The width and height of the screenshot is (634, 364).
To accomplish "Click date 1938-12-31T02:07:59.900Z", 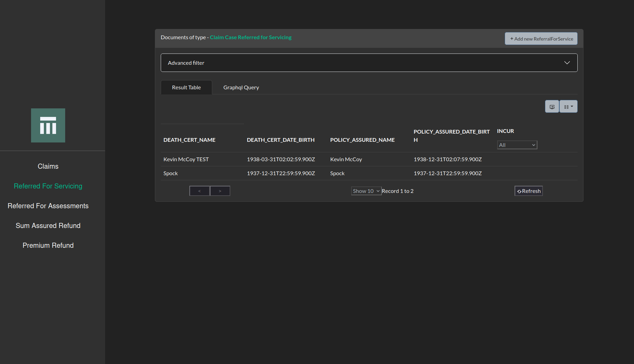I will (448, 159).
